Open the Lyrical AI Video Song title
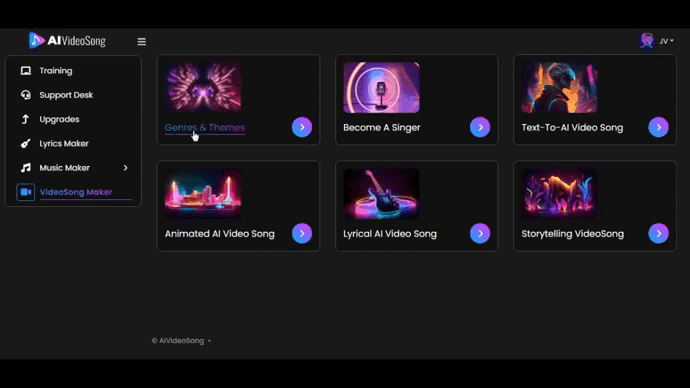The height and width of the screenshot is (388, 690). tap(390, 234)
